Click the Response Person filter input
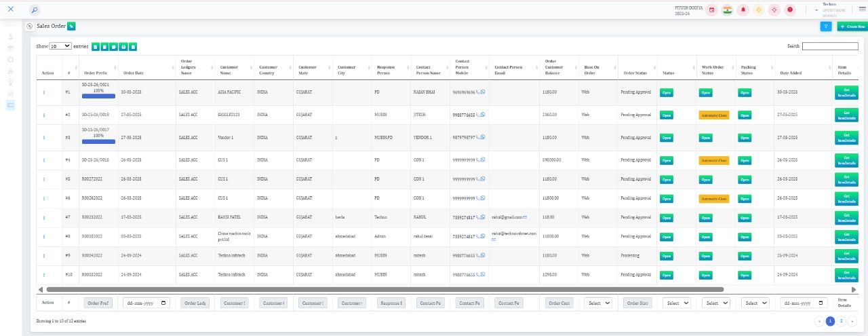The height and width of the screenshot is (336, 868). pos(391,303)
